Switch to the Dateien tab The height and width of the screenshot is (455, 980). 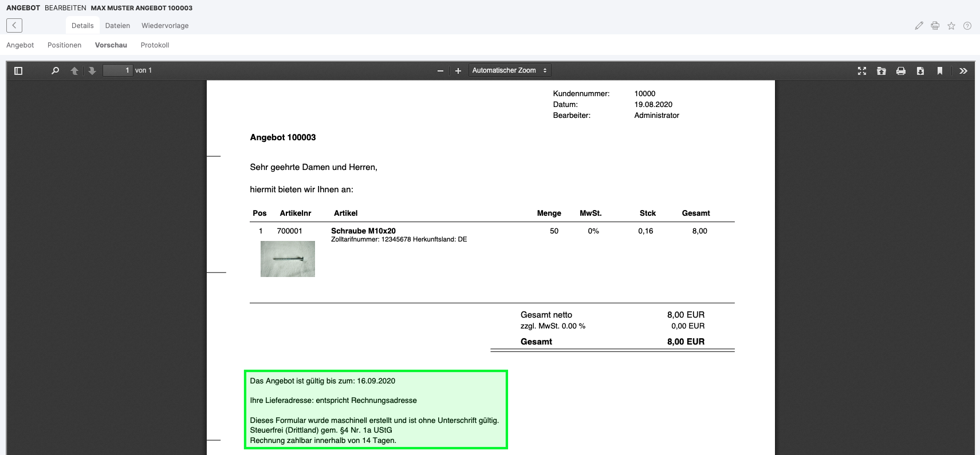117,26
